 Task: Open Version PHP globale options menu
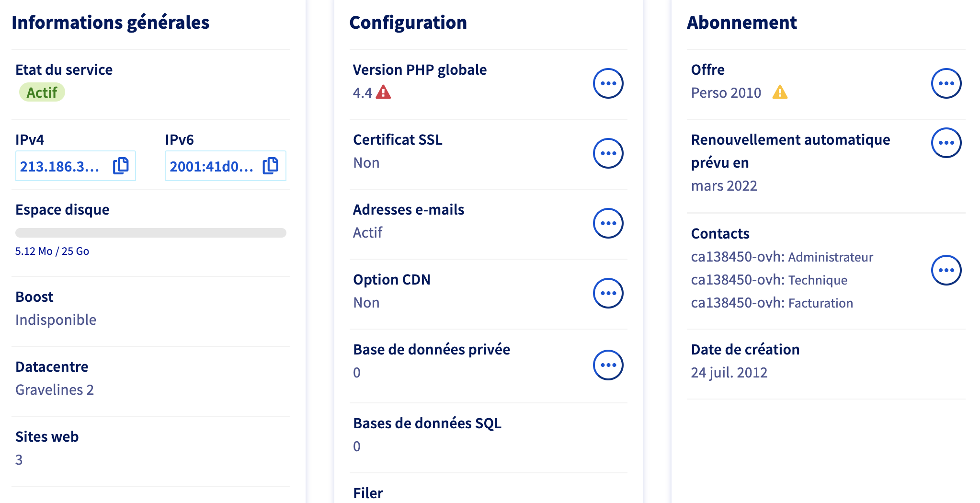[608, 83]
